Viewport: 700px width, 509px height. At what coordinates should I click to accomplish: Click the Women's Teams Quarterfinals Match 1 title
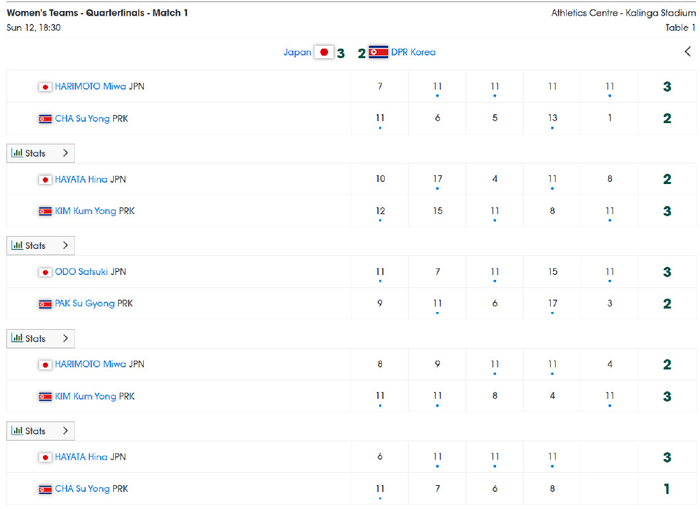pos(97,13)
